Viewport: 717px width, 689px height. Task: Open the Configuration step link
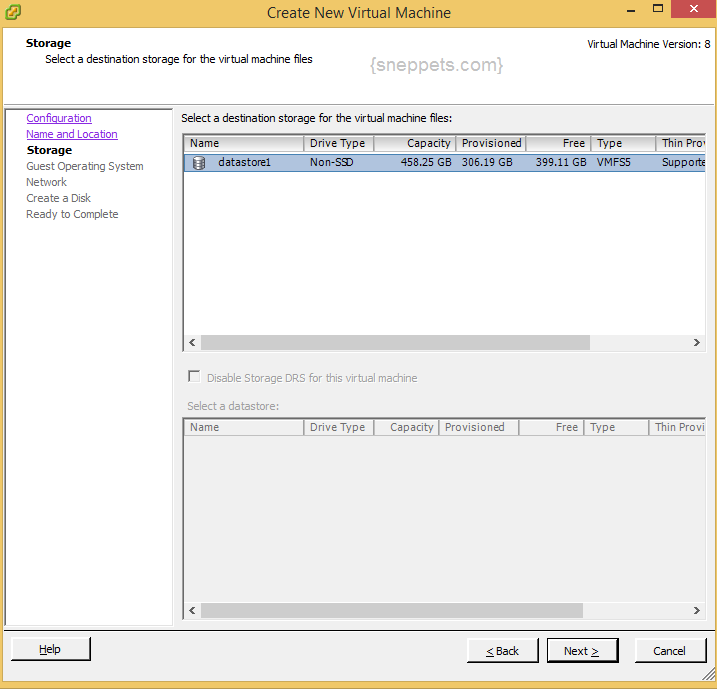[x=59, y=118]
